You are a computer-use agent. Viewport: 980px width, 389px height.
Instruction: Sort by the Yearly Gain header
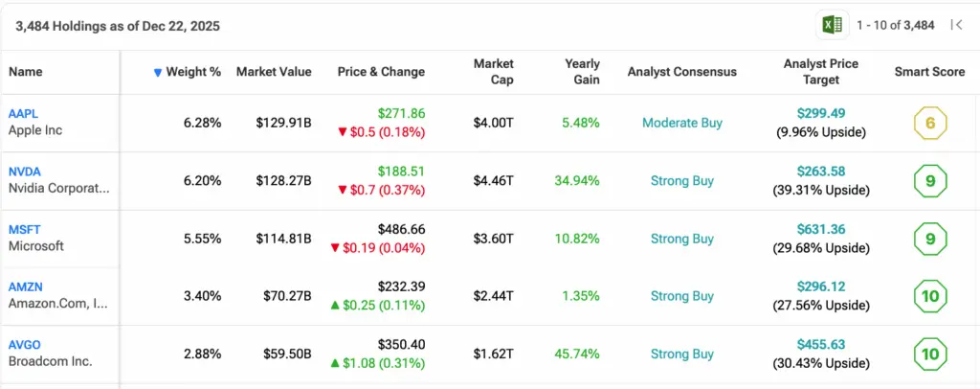coord(582,72)
